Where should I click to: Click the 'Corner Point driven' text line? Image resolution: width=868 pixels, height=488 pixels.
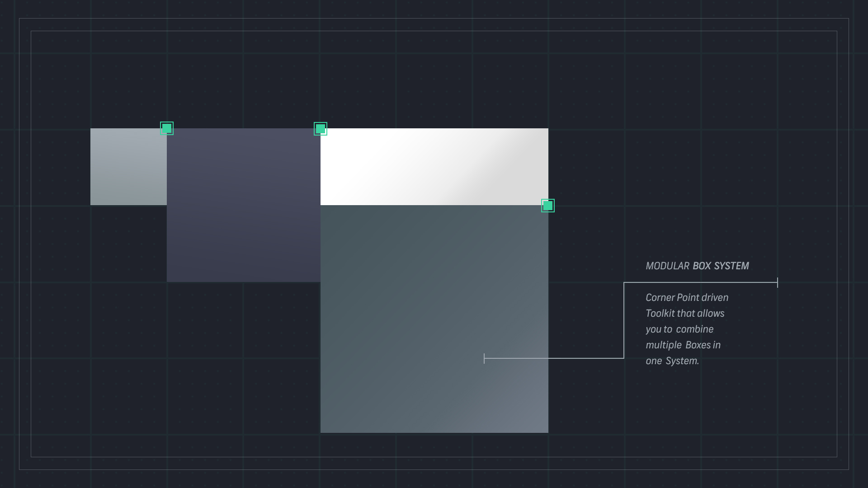pos(687,298)
